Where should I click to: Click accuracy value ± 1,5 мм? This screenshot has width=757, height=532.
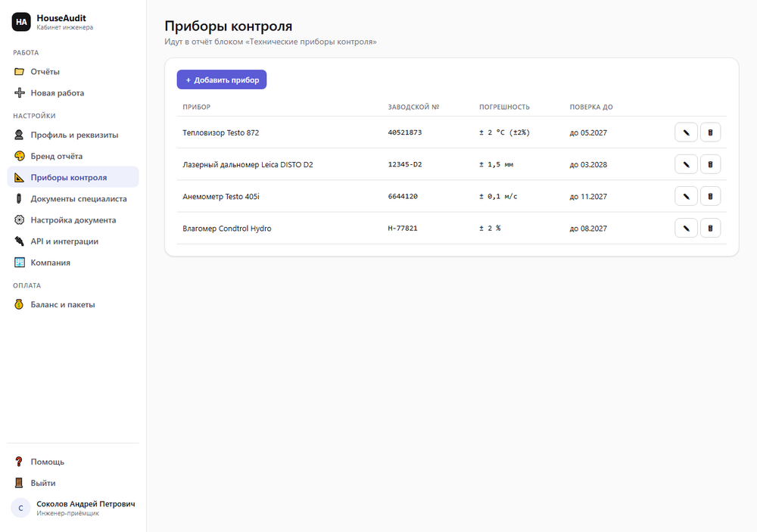click(x=497, y=164)
